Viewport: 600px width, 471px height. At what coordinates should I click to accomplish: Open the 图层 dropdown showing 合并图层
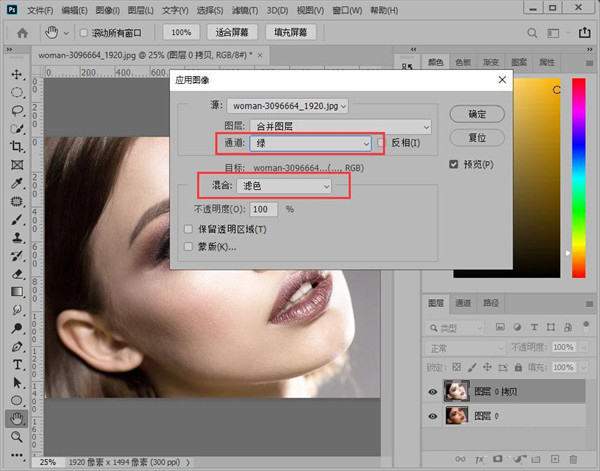pyautogui.click(x=339, y=126)
